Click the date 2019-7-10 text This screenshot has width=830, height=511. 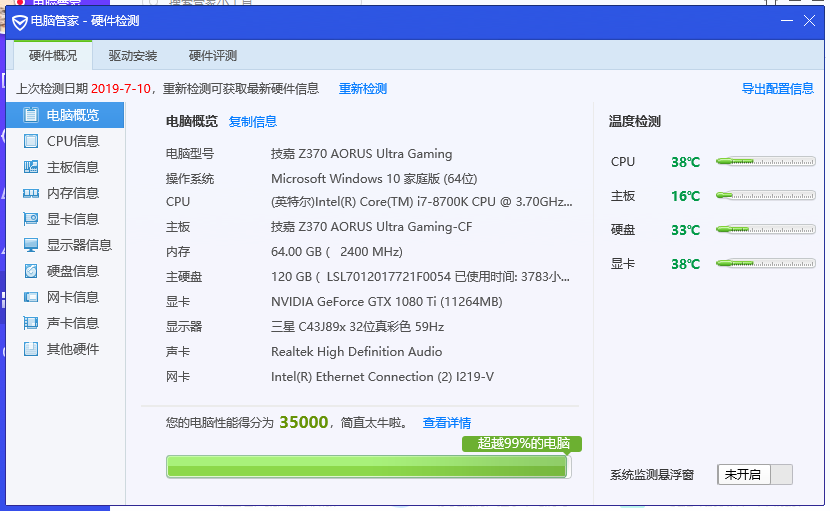(x=121, y=88)
